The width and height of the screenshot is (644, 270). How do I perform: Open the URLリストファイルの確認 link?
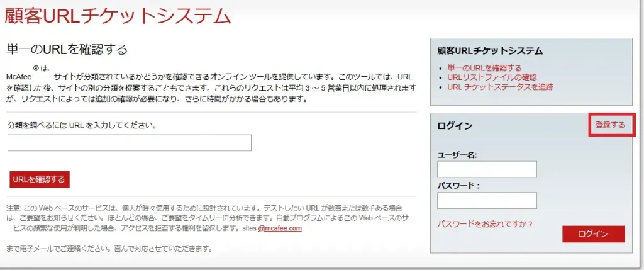(x=492, y=77)
